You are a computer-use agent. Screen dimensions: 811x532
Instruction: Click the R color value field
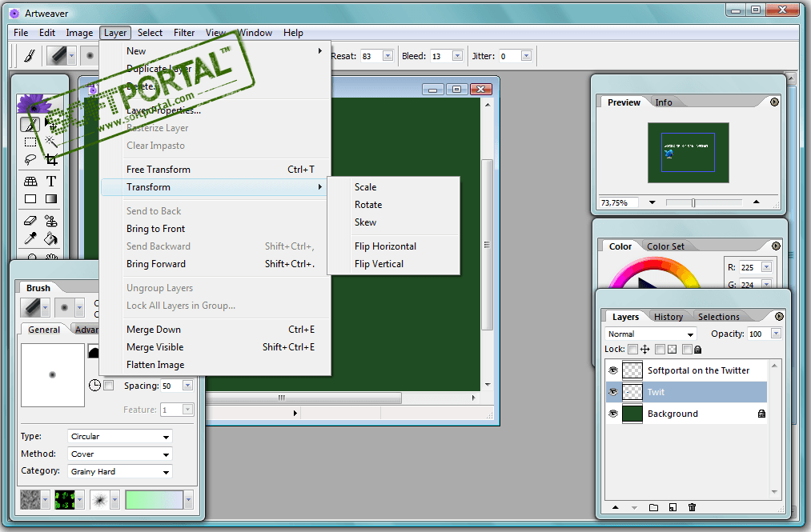coord(750,267)
